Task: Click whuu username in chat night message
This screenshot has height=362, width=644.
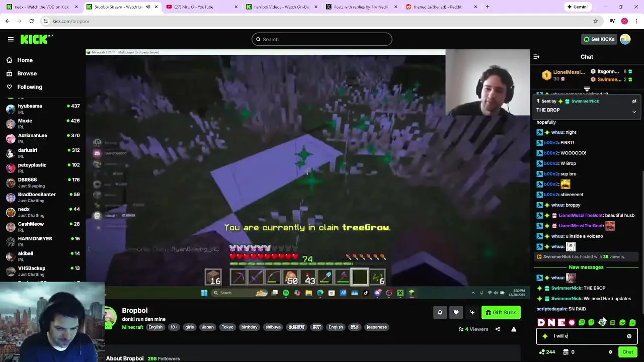Action: (x=557, y=132)
